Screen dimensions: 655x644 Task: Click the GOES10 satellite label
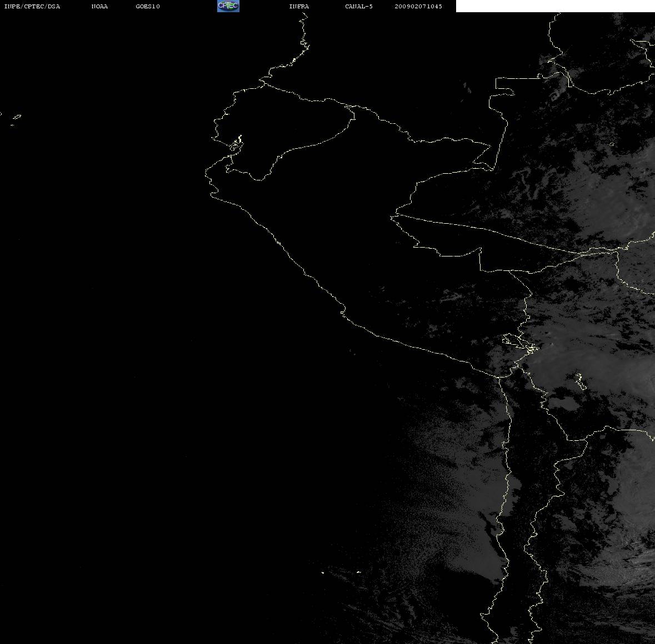coord(147,6)
